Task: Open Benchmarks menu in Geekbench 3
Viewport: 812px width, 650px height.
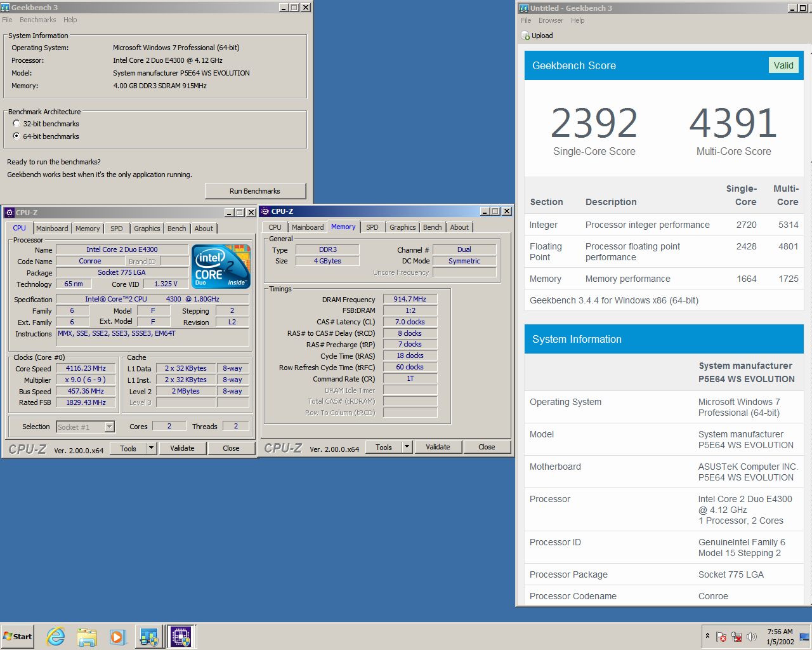Action: tap(37, 20)
